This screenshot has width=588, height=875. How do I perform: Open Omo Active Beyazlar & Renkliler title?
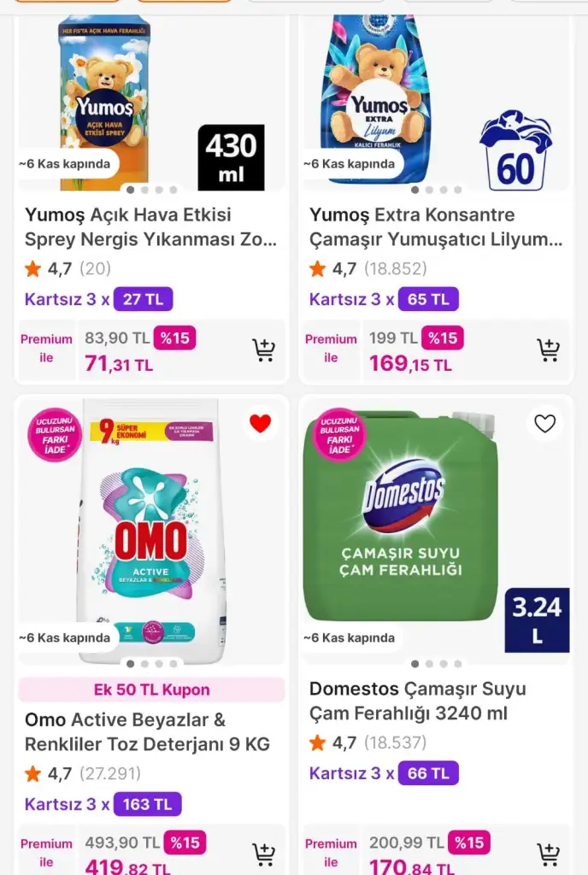(147, 732)
